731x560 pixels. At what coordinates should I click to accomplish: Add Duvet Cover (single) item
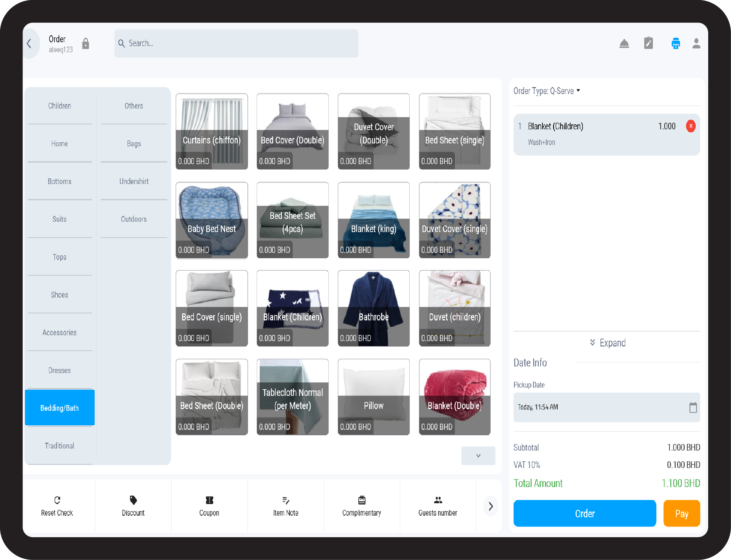tap(455, 220)
